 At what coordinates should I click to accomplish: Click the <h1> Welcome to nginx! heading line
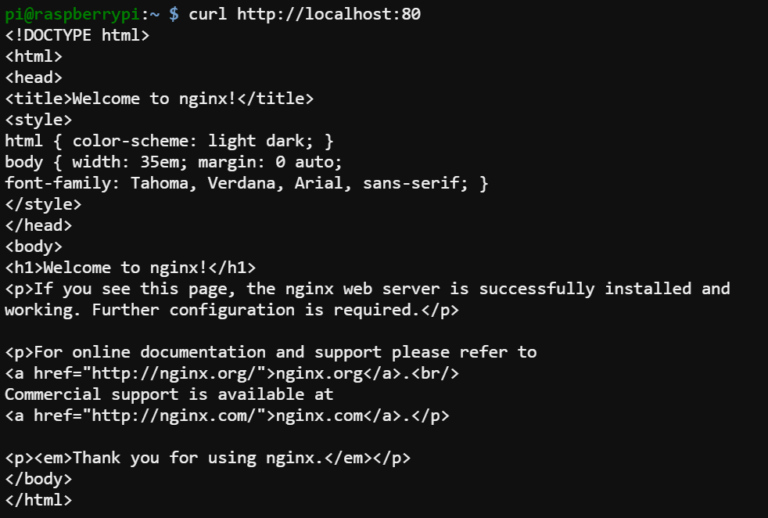point(130,267)
